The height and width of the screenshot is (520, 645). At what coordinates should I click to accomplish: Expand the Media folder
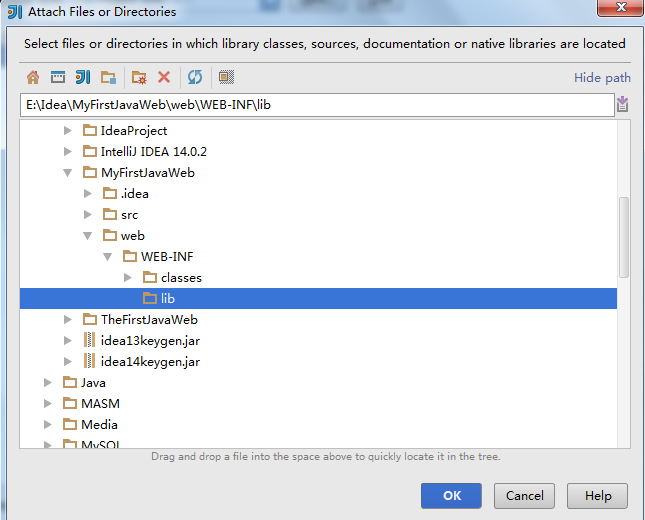click(48, 424)
